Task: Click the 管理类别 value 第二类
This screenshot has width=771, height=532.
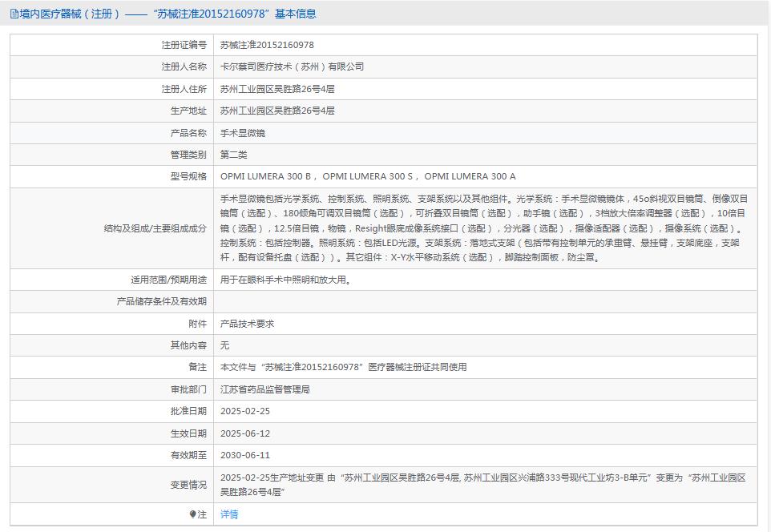Action: pos(233,155)
